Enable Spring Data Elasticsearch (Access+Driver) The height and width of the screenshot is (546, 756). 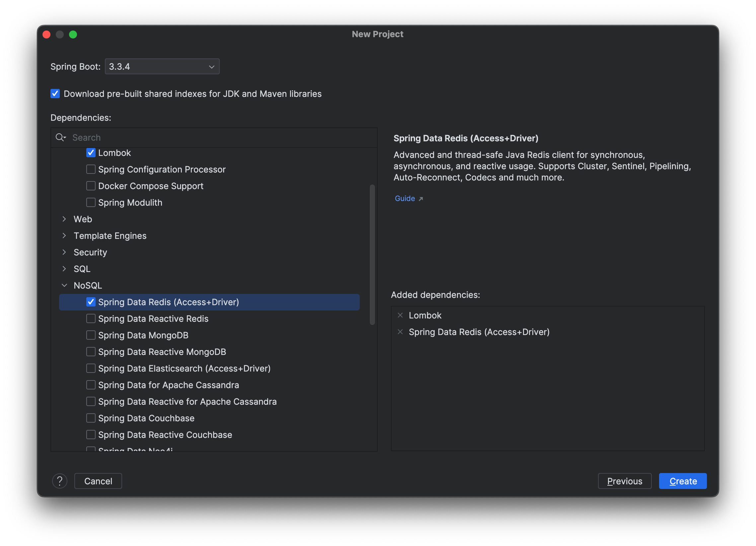(x=91, y=369)
